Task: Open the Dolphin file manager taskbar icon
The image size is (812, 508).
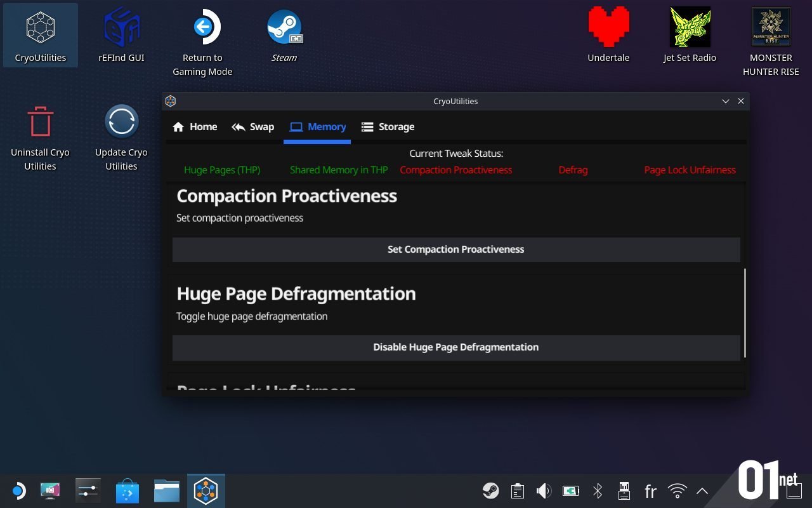Action: pos(167,491)
